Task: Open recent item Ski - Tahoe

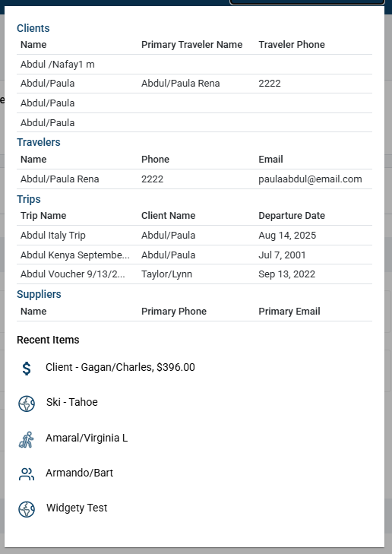Action: 72,402
